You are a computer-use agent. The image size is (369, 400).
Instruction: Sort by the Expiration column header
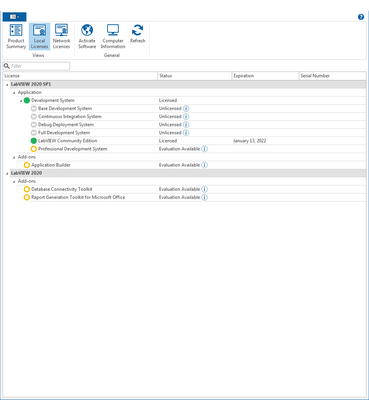265,76
